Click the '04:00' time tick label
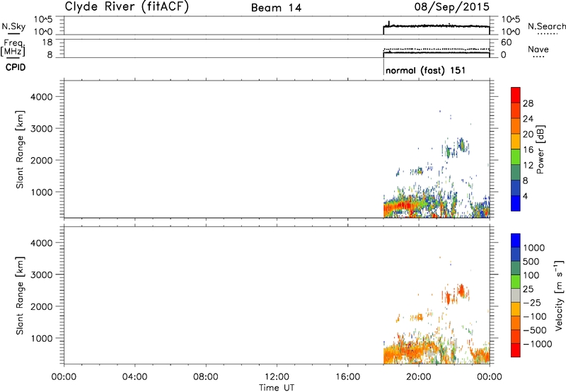The height and width of the screenshot is (392, 566). click(x=134, y=376)
